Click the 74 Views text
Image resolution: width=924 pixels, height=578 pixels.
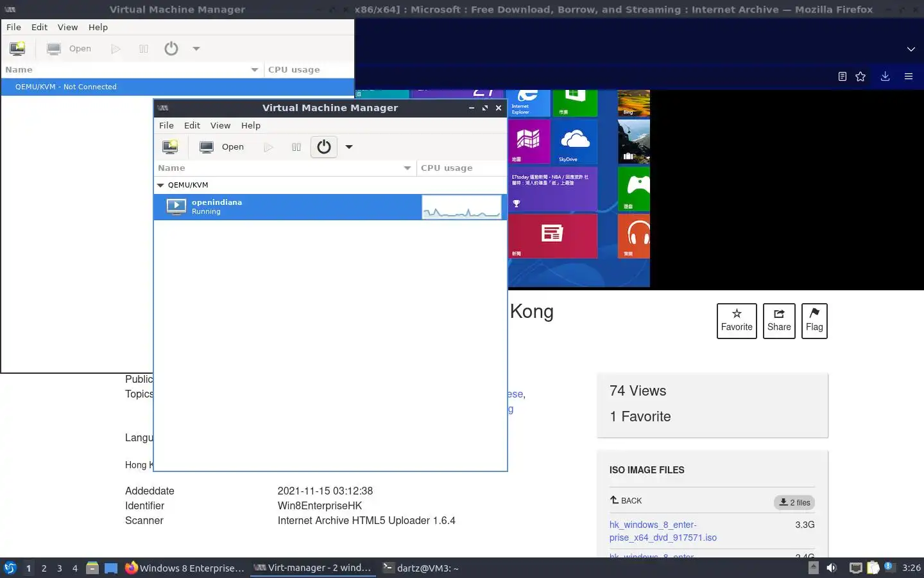tap(638, 390)
